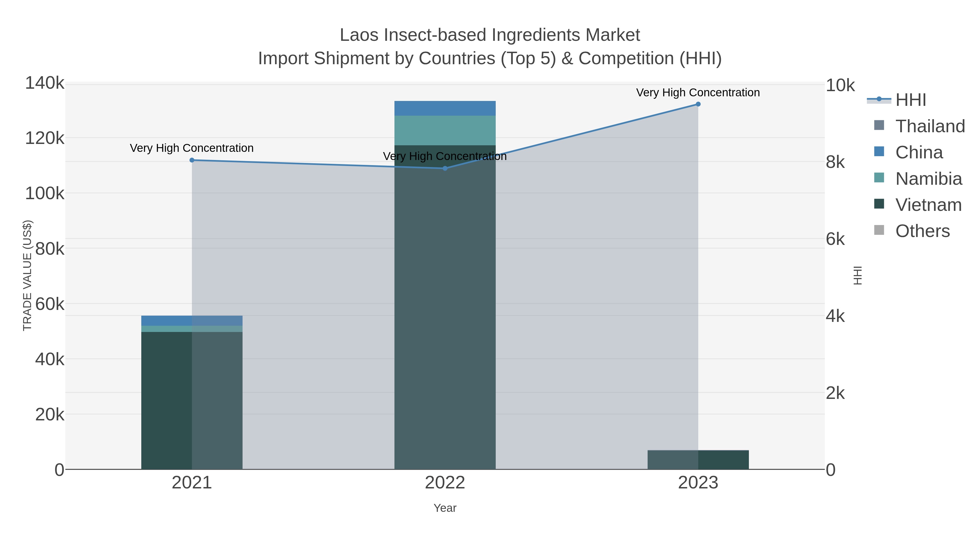The image size is (980, 551).
Task: Toggle Vietnam series in legend
Action: pos(918,205)
